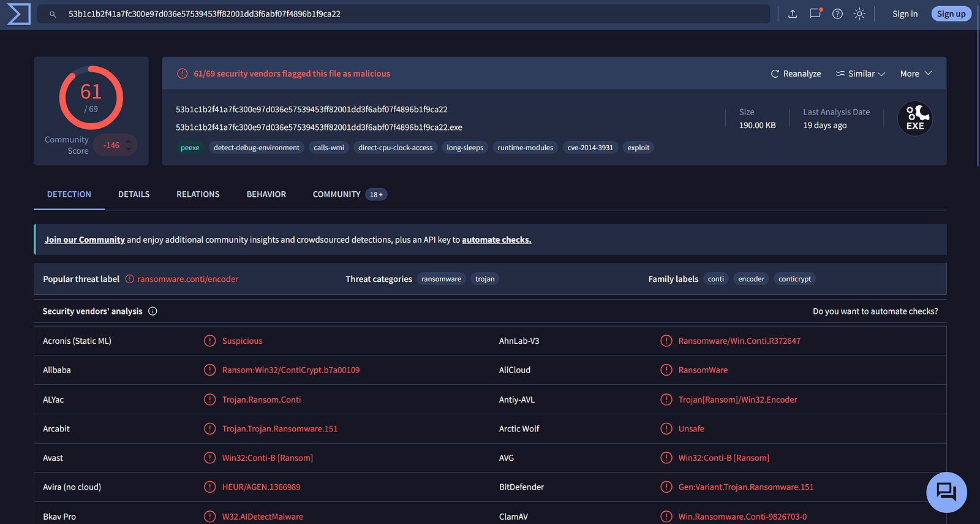Click the 61/69 detection score circle
This screenshot has height=524, width=980.
[x=91, y=98]
